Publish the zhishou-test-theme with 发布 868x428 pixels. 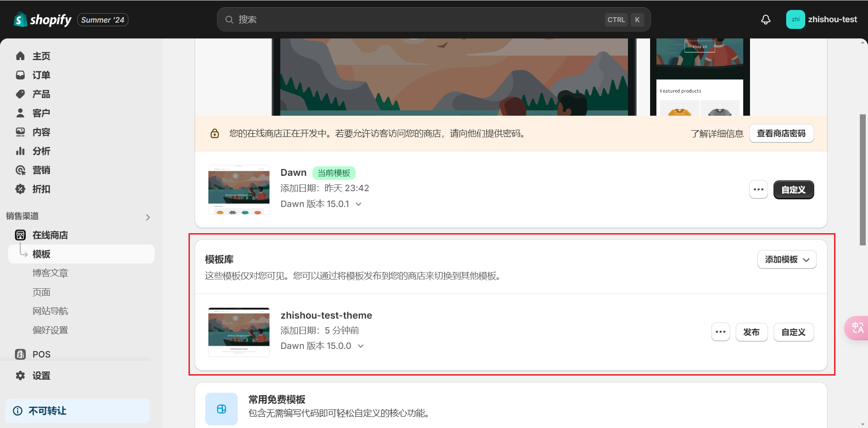pyautogui.click(x=751, y=332)
